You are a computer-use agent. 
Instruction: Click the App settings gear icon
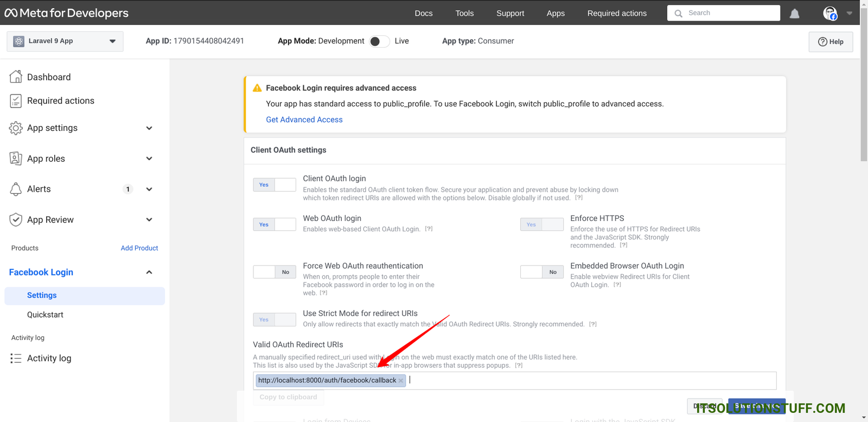16,128
